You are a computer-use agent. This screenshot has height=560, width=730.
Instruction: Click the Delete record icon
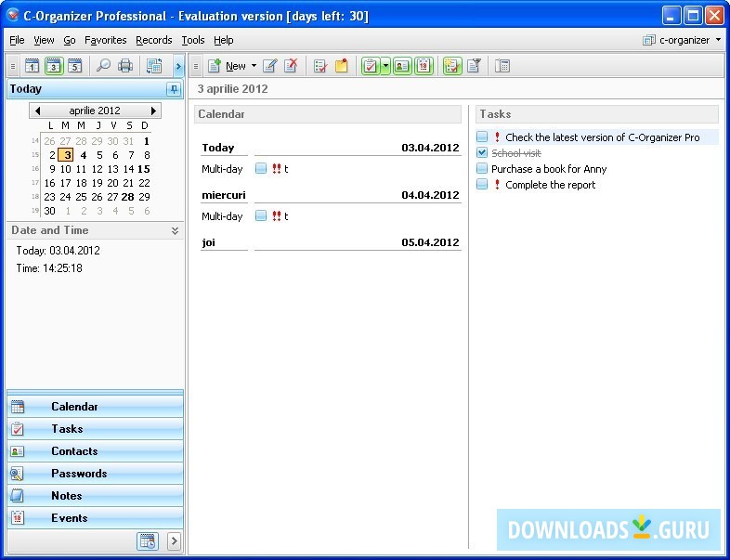(x=291, y=66)
